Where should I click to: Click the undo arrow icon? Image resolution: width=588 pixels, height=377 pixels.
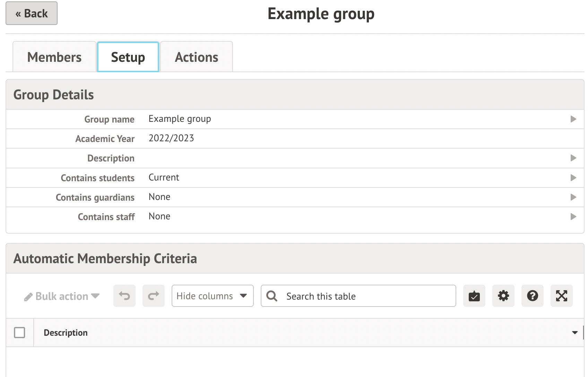(x=124, y=296)
